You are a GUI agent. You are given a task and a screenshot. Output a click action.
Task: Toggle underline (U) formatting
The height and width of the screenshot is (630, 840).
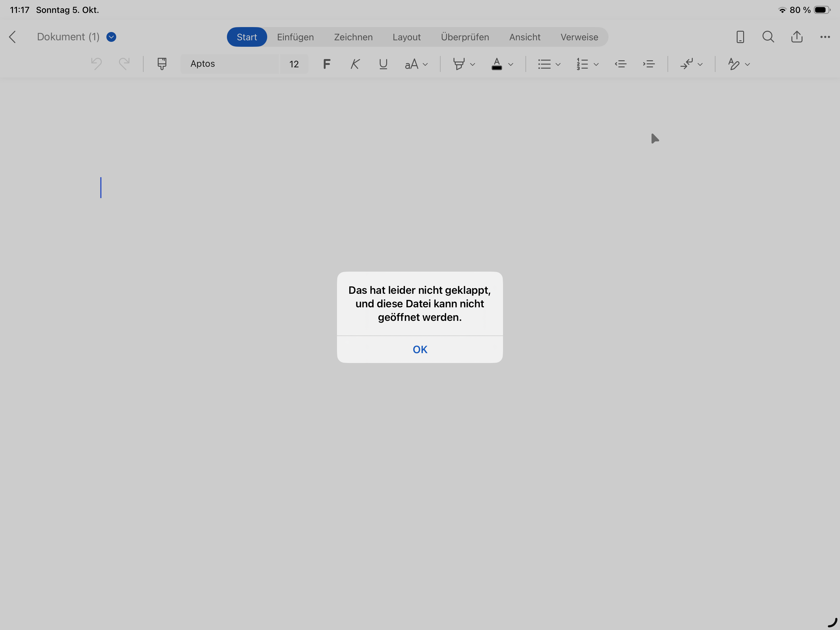(383, 64)
